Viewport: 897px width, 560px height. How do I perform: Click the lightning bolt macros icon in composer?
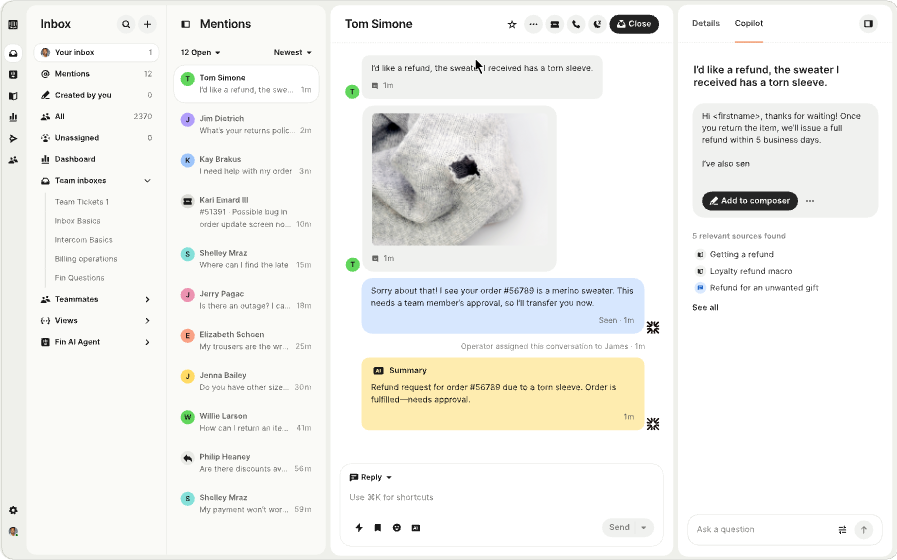click(x=359, y=527)
